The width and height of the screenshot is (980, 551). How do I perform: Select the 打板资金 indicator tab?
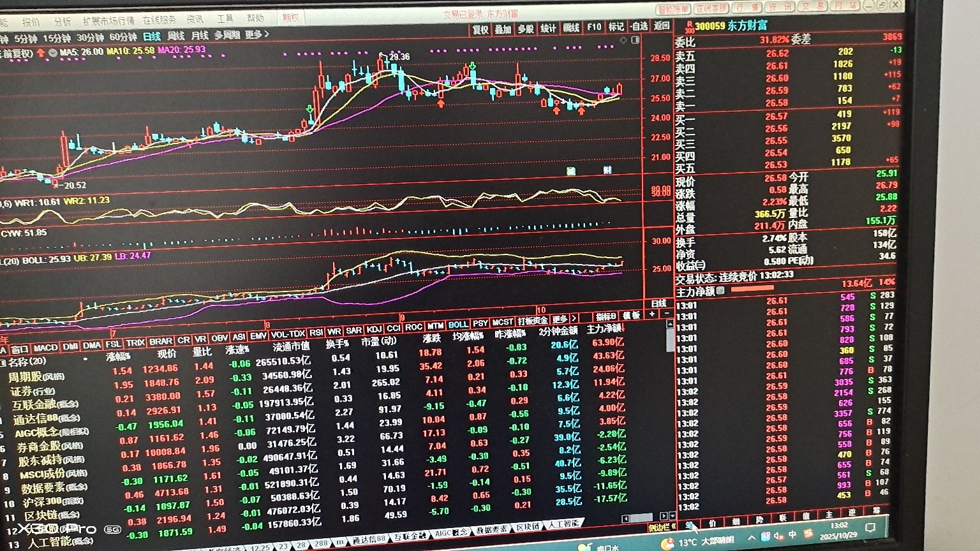533,321
